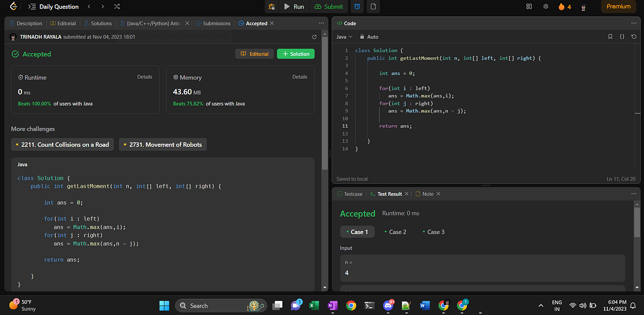The image size is (644, 315).
Task: Select Case 2 result
Action: [x=396, y=232]
